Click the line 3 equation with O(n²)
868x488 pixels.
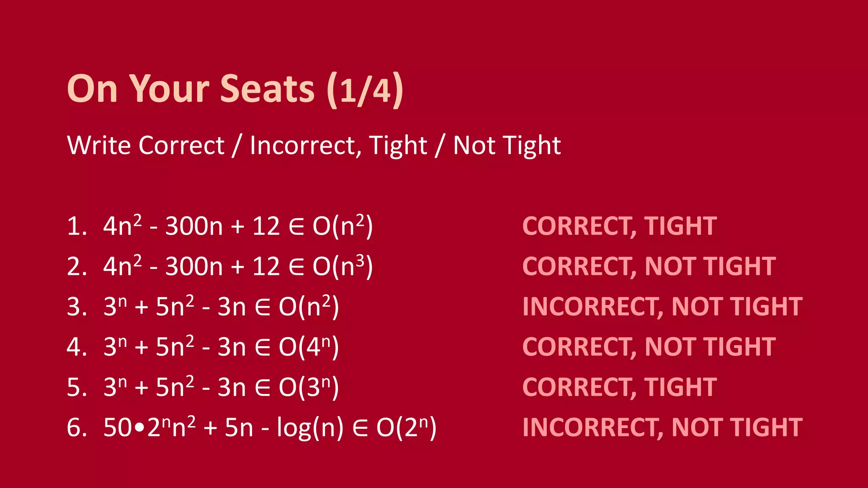pyautogui.click(x=221, y=307)
